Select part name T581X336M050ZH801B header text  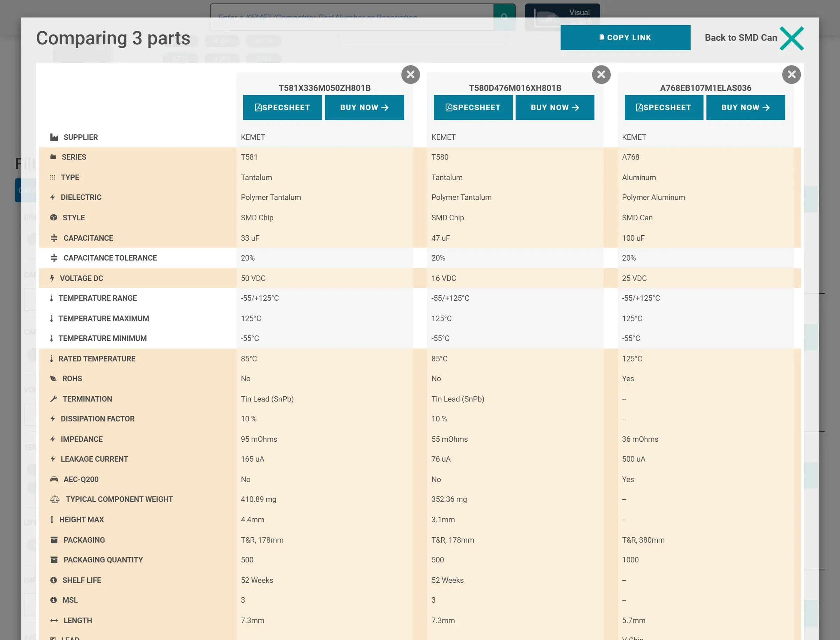pyautogui.click(x=324, y=88)
